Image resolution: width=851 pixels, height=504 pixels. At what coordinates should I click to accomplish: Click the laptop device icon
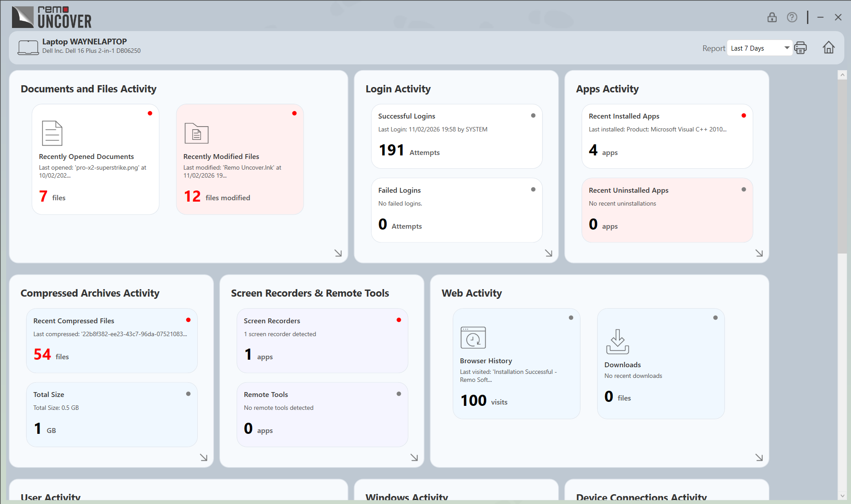(x=28, y=47)
